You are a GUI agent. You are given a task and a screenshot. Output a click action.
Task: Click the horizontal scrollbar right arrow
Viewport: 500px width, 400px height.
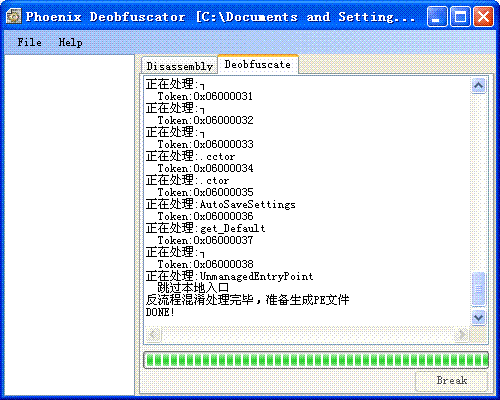coord(462,334)
